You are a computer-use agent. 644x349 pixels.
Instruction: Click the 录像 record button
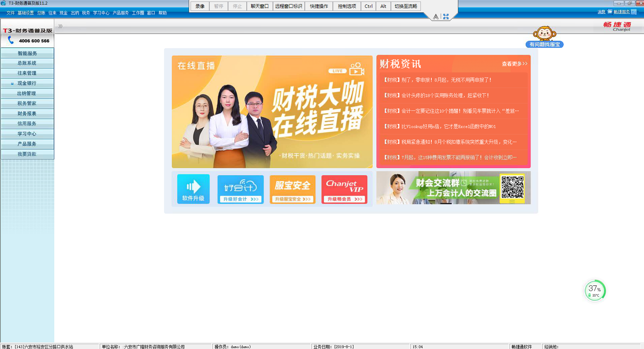pyautogui.click(x=200, y=6)
